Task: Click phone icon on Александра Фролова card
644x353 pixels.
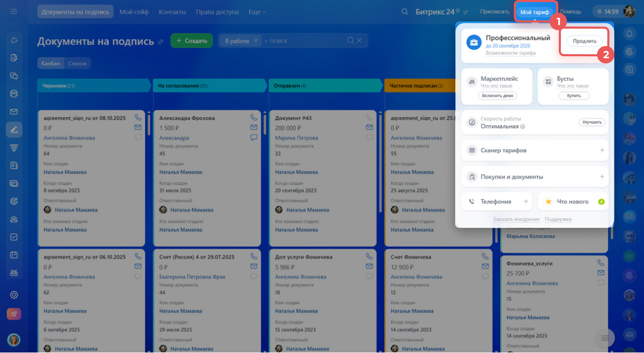Action: pos(254,117)
